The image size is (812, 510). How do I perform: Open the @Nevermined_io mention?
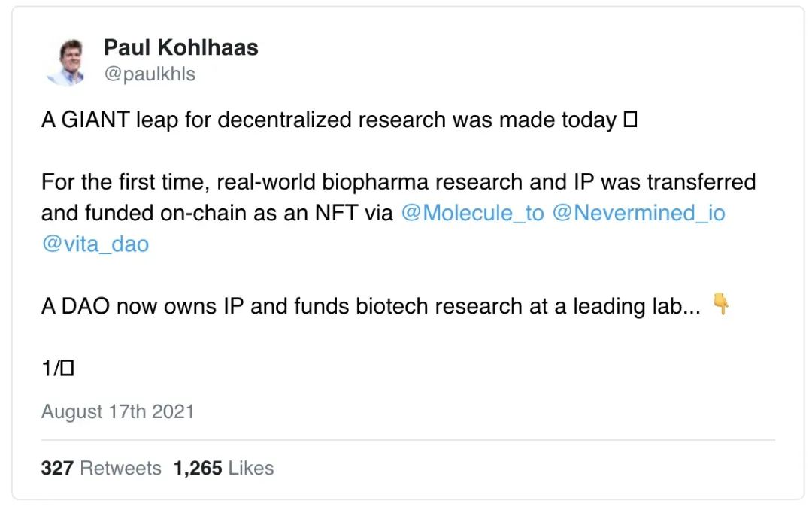(x=638, y=213)
